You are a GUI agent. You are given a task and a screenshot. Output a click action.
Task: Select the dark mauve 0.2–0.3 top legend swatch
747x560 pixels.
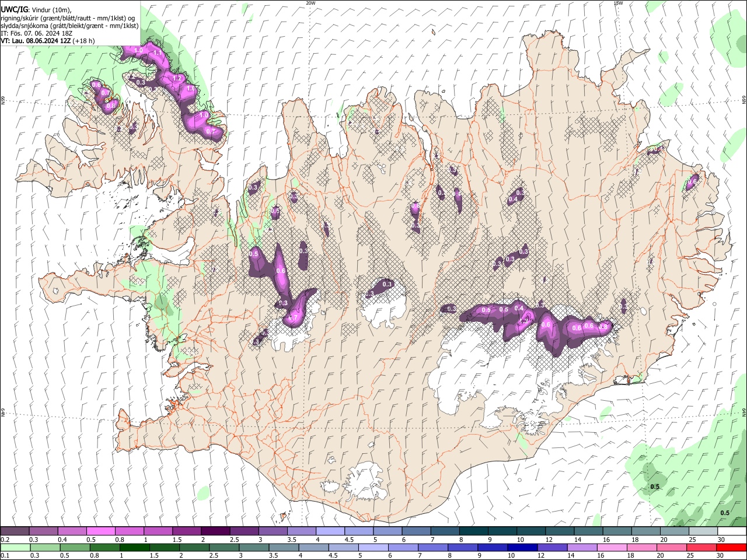(15, 531)
